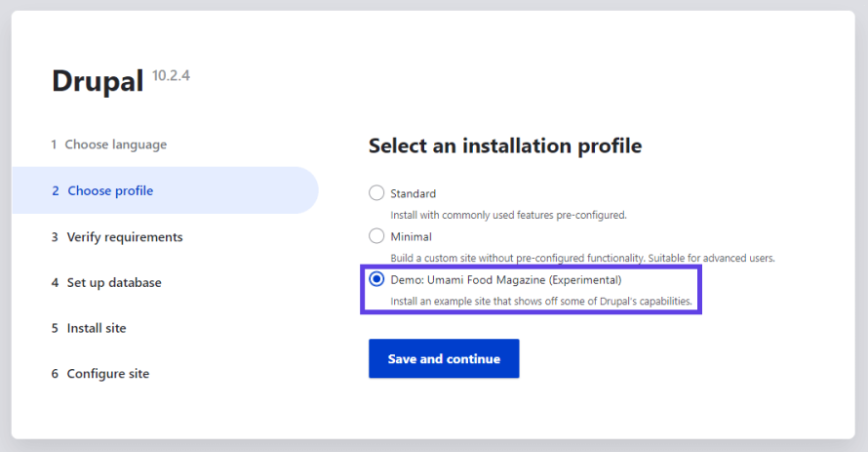The width and height of the screenshot is (868, 452).
Task: Click the Save and continue button
Action: pyautogui.click(x=444, y=358)
